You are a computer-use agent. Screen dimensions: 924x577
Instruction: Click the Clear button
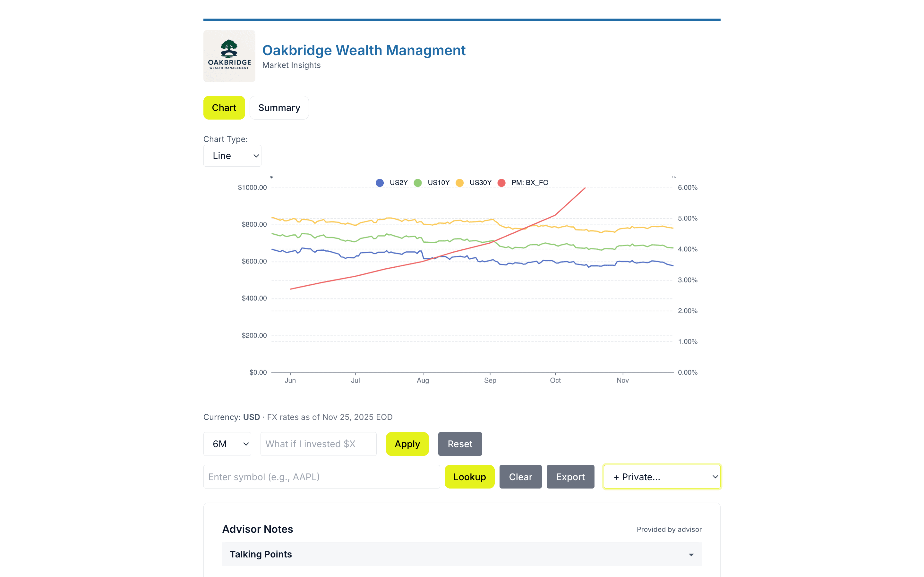[520, 477]
